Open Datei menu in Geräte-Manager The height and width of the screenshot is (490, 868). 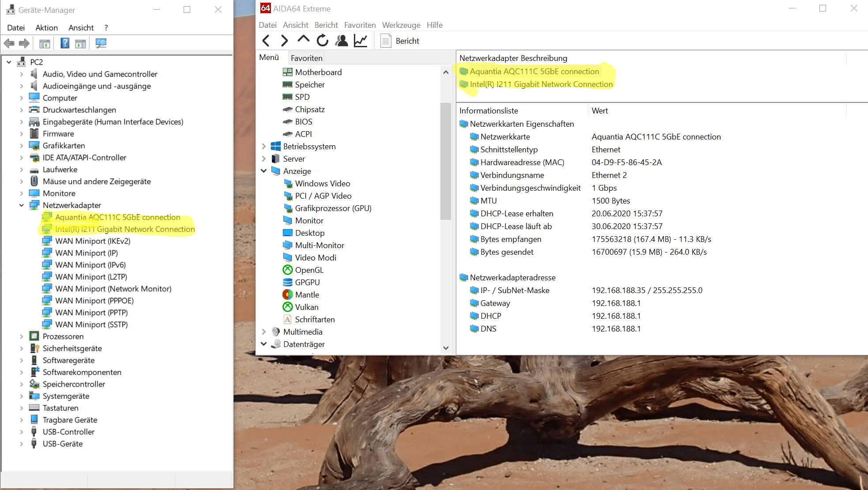(x=16, y=27)
